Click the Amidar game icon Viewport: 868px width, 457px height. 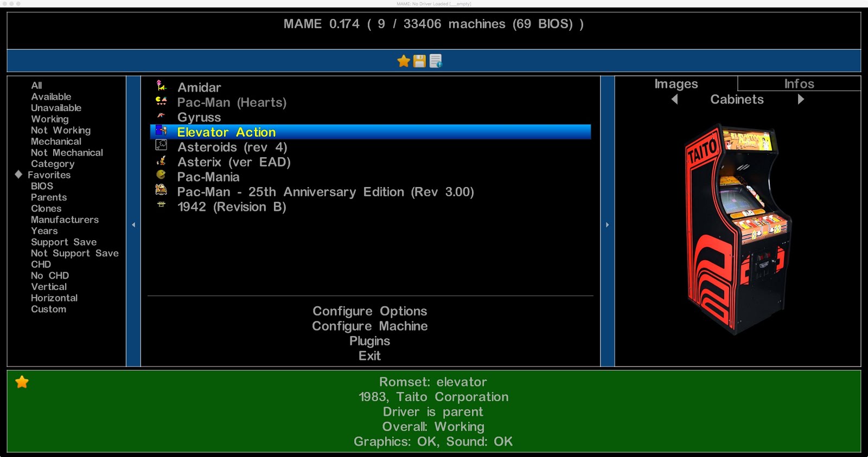click(x=161, y=86)
